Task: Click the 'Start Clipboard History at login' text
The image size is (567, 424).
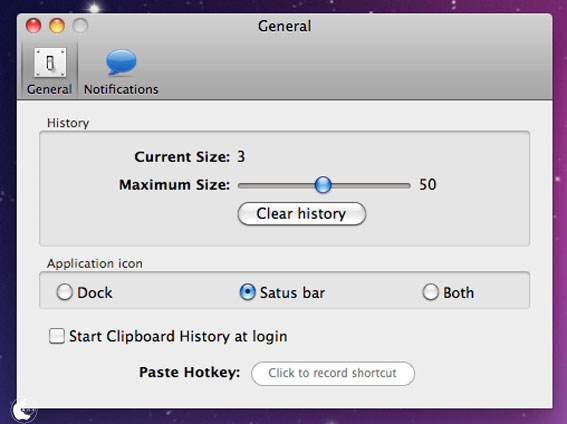Action: 178,336
